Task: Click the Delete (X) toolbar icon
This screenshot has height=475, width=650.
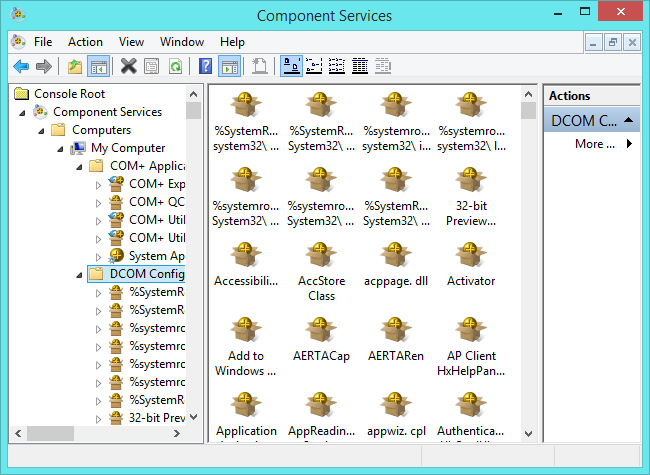Action: [x=128, y=66]
